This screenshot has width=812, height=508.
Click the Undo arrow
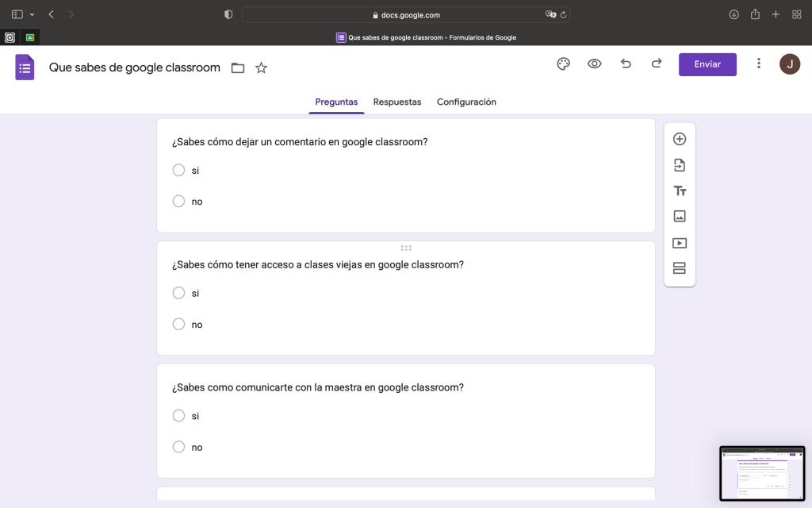626,64
